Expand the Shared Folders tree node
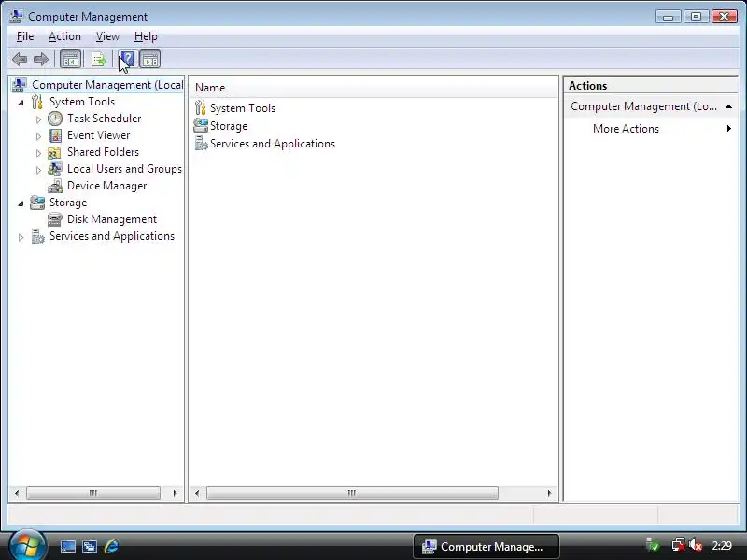 tap(38, 153)
